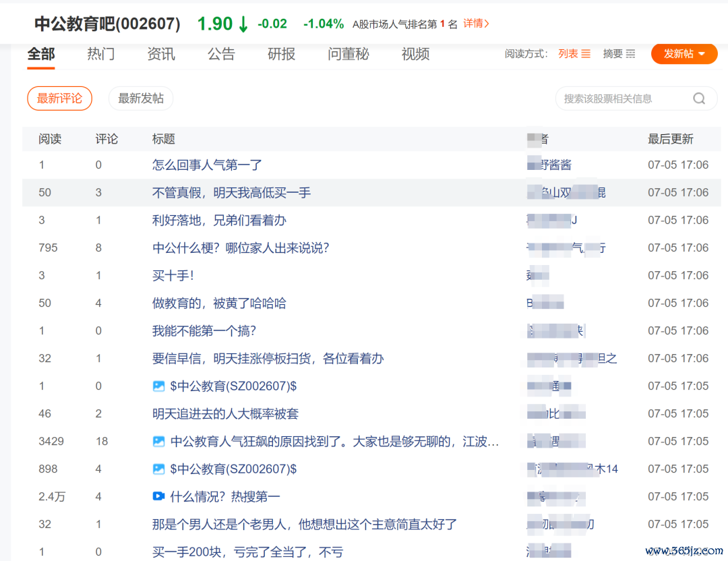Switch to the 研报 tab
728x561 pixels.
coord(281,54)
